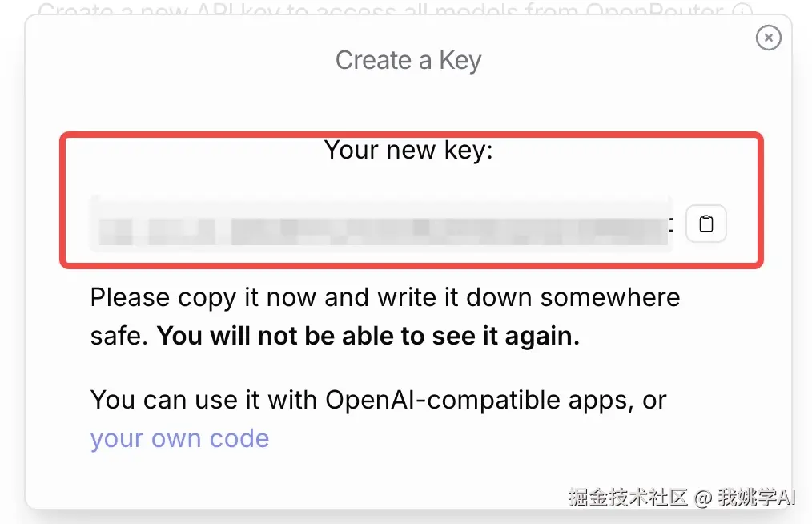Click the colon at end of key field
Image resolution: width=812 pixels, height=524 pixels.
[x=671, y=226]
